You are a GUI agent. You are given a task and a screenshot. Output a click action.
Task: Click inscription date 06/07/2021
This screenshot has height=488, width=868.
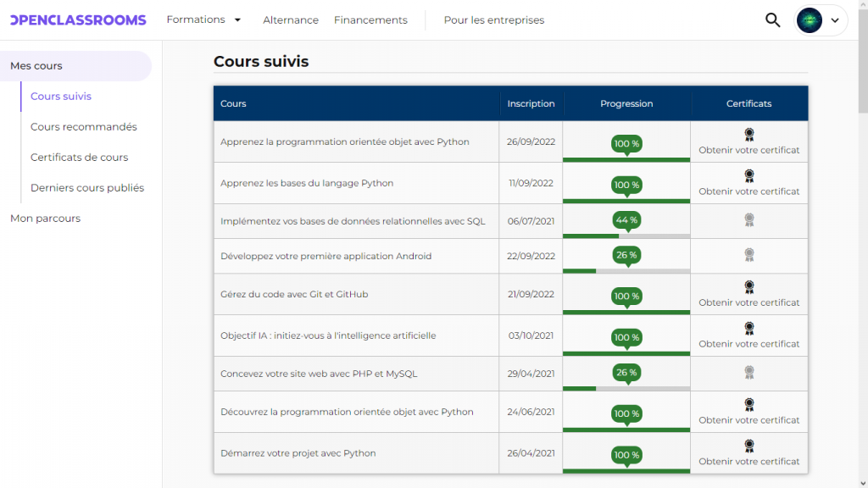point(531,221)
